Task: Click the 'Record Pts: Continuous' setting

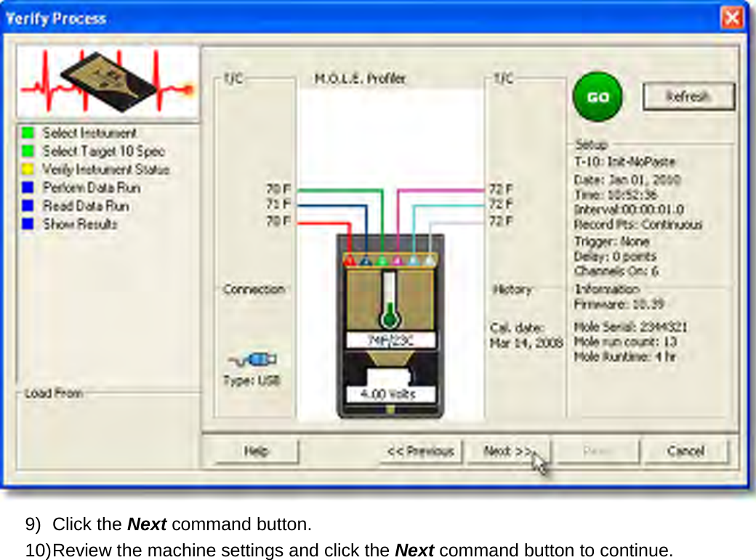Action: [638, 225]
